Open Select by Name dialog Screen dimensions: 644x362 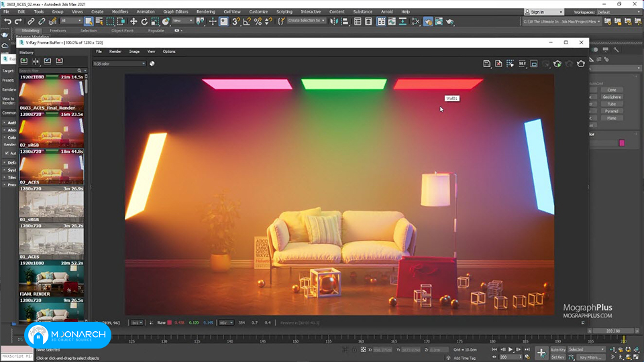[99, 21]
